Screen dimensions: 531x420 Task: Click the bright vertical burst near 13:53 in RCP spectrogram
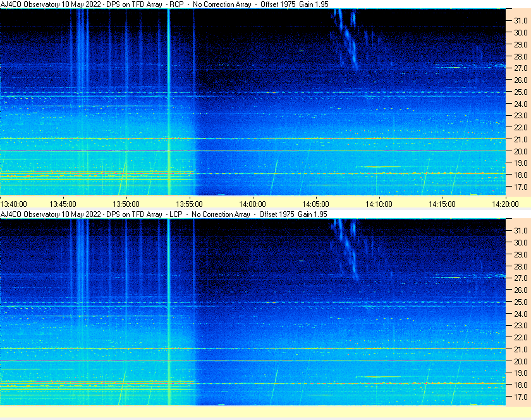tap(169, 102)
